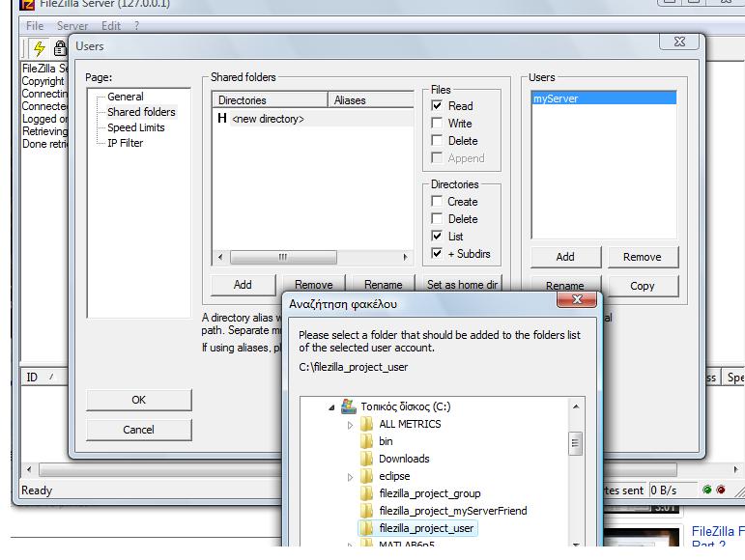The height and width of the screenshot is (560, 745).
Task: Click the bin folder icon
Action: click(366, 441)
